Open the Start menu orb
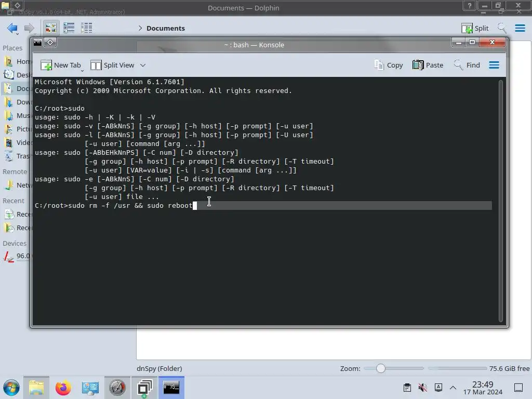 [11, 388]
